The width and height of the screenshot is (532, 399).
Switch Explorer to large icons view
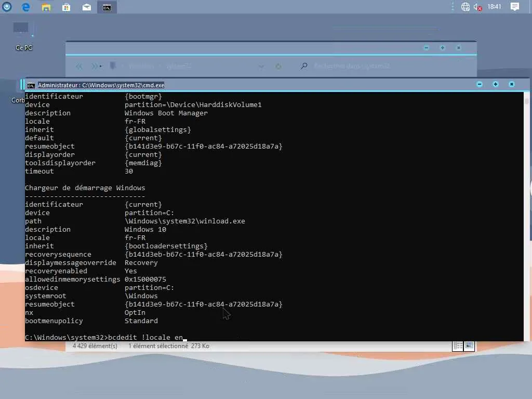point(469,346)
